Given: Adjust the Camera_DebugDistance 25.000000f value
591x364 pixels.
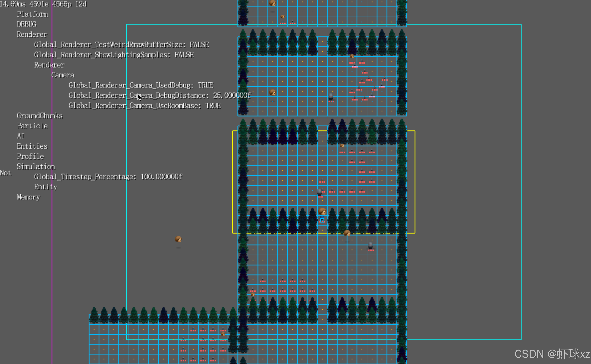Looking at the screenshot, I should coord(232,95).
